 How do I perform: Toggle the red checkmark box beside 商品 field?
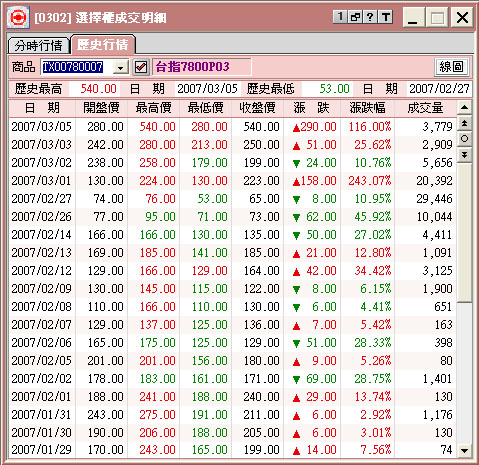[141, 67]
